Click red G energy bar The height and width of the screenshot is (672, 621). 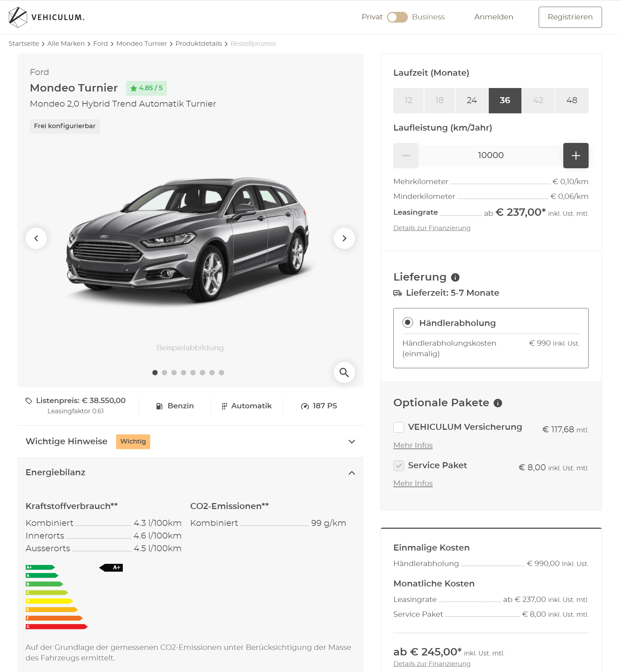57,627
